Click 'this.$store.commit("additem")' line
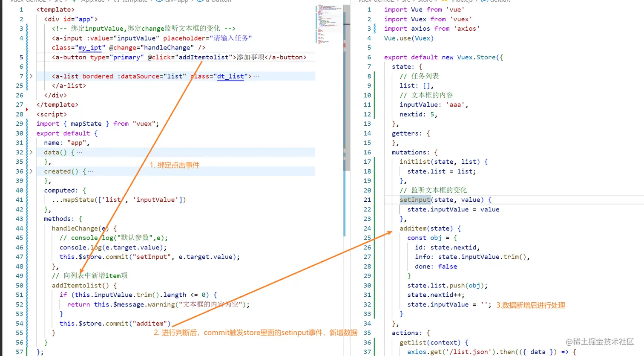Image resolution: width=644 pixels, height=356 pixels. coord(115,323)
